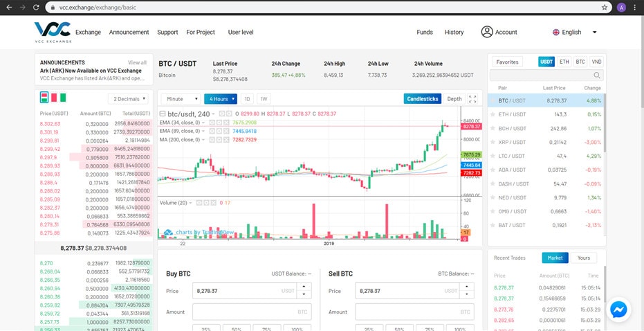Viewport: 644px width, 331px height.
Task: Decrease the sell price stepper down arrow
Action: click(466, 294)
